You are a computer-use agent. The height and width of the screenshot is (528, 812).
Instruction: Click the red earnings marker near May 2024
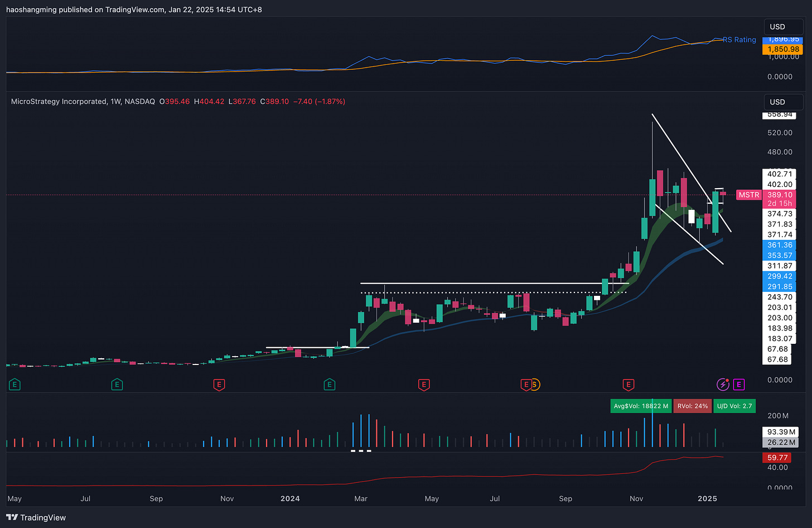point(424,384)
